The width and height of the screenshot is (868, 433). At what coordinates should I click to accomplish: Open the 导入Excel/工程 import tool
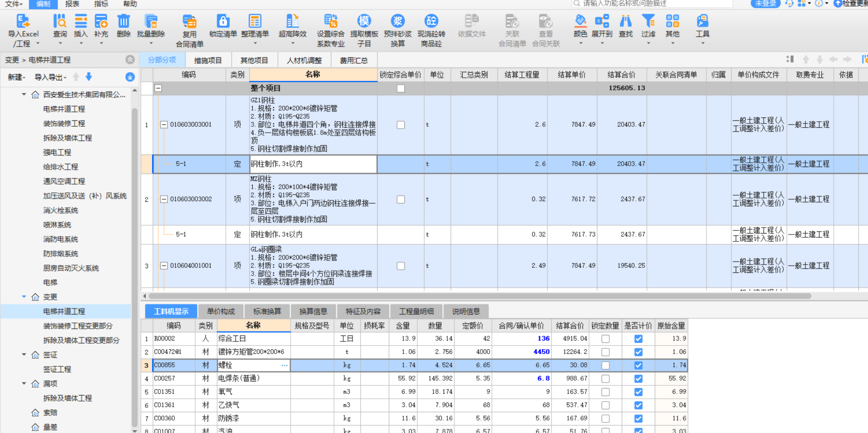23,31
